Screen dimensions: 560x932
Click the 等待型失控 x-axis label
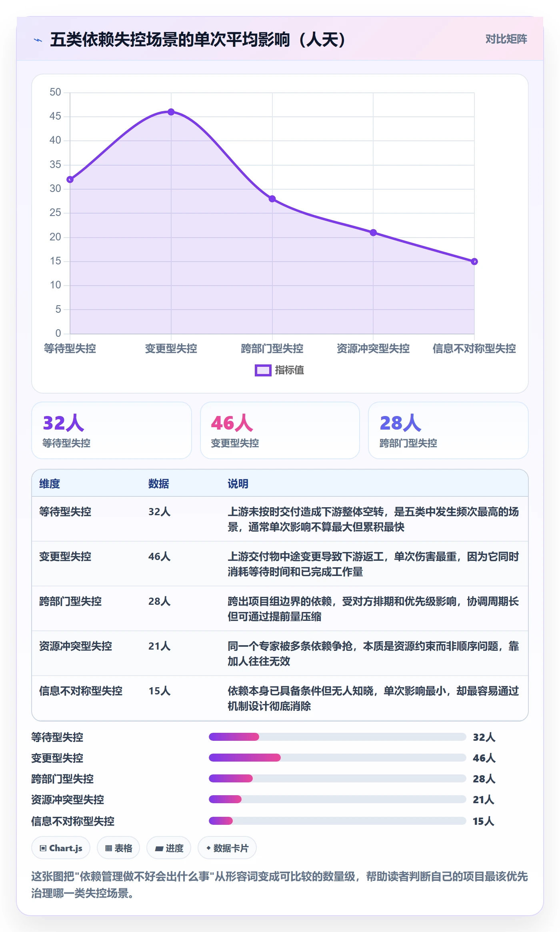[70, 348]
